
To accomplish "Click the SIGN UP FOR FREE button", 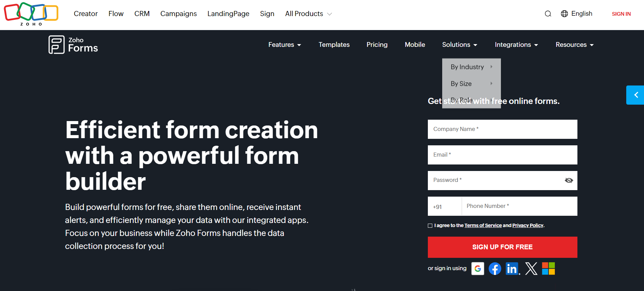I will [x=503, y=247].
